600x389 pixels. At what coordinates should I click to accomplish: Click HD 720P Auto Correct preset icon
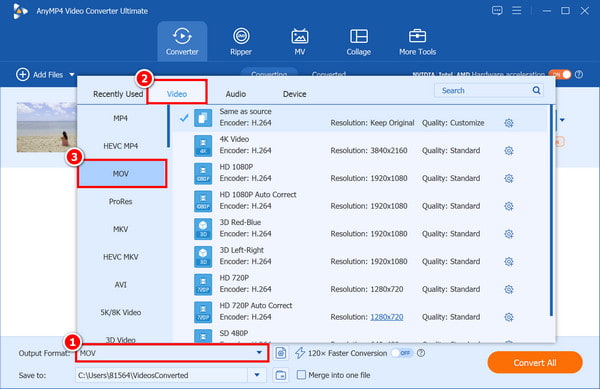[x=203, y=312]
